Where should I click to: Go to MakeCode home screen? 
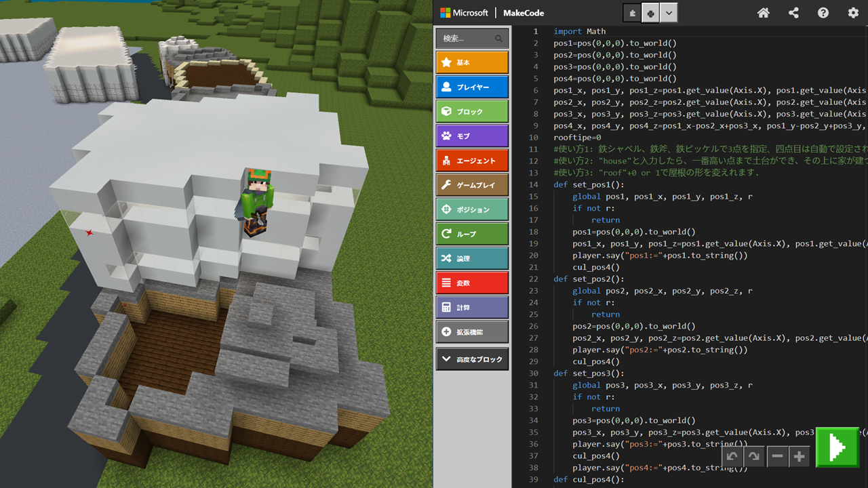764,13
